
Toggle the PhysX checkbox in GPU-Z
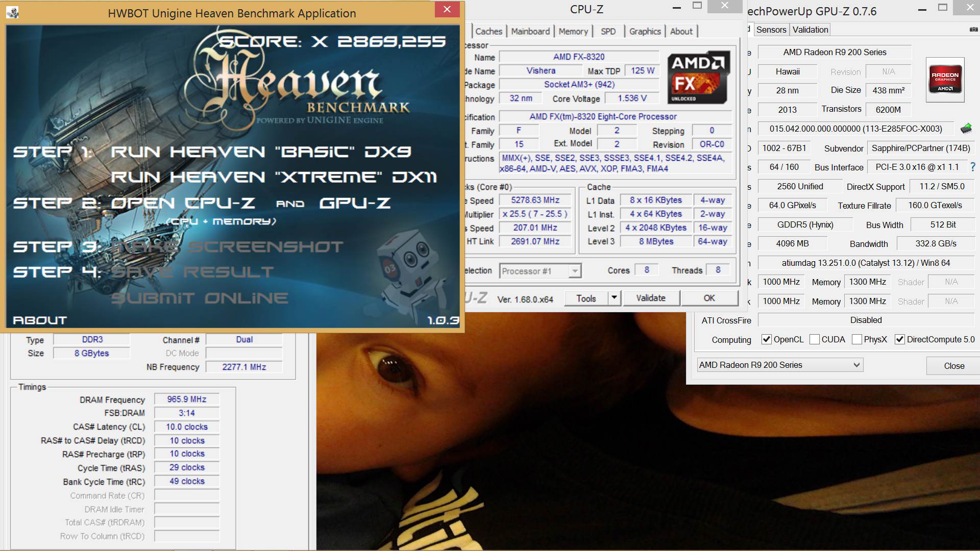(857, 339)
